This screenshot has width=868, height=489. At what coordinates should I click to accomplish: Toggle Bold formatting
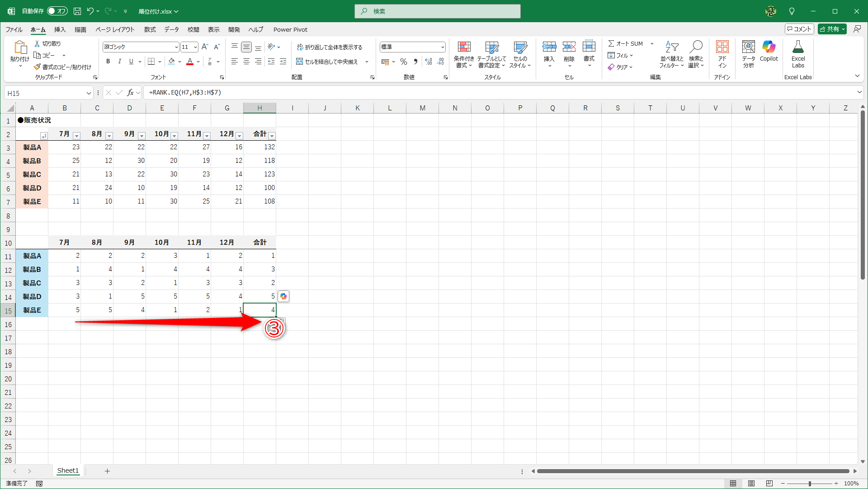108,62
